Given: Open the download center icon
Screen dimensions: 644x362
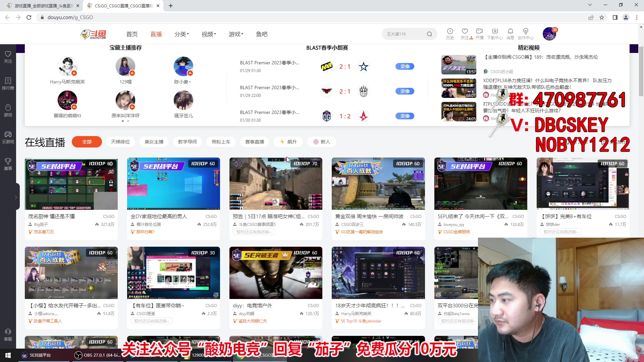Looking at the screenshot, I should [495, 31].
